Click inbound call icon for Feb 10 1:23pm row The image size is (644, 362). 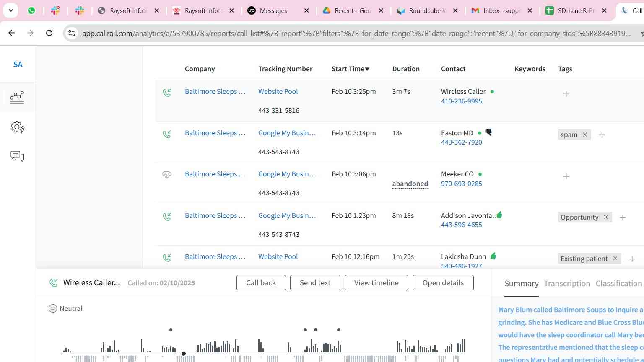(167, 217)
